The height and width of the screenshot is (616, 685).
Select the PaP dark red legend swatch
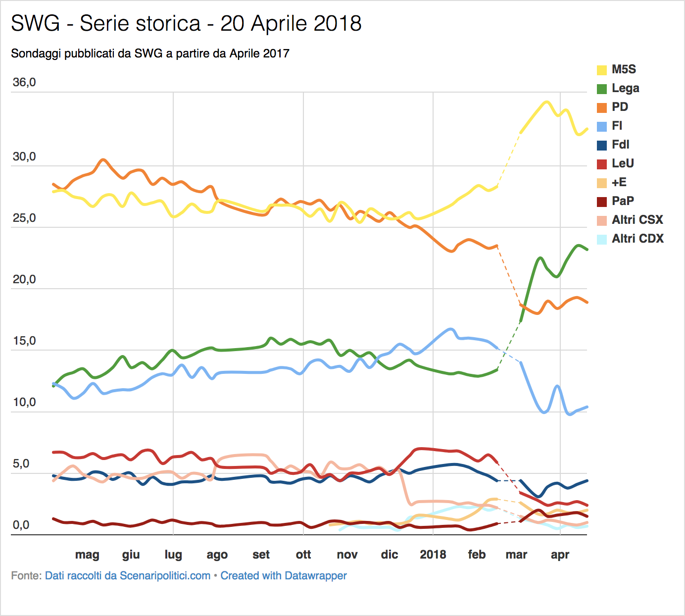tap(602, 202)
